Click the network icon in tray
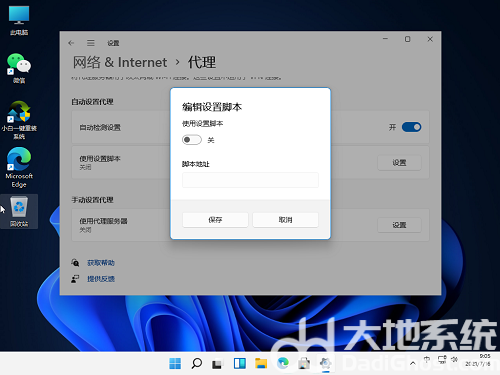The height and width of the screenshot is (375, 500). tap(442, 360)
